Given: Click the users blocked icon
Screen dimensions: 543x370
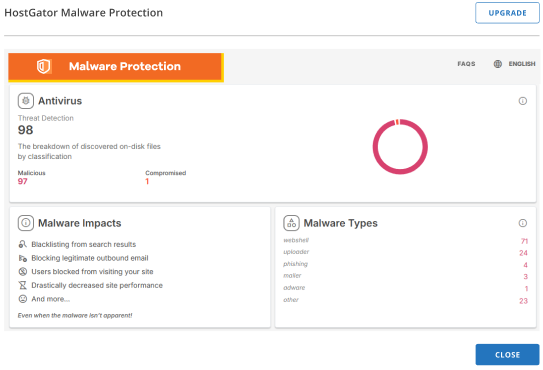Looking at the screenshot, I should (23, 272).
